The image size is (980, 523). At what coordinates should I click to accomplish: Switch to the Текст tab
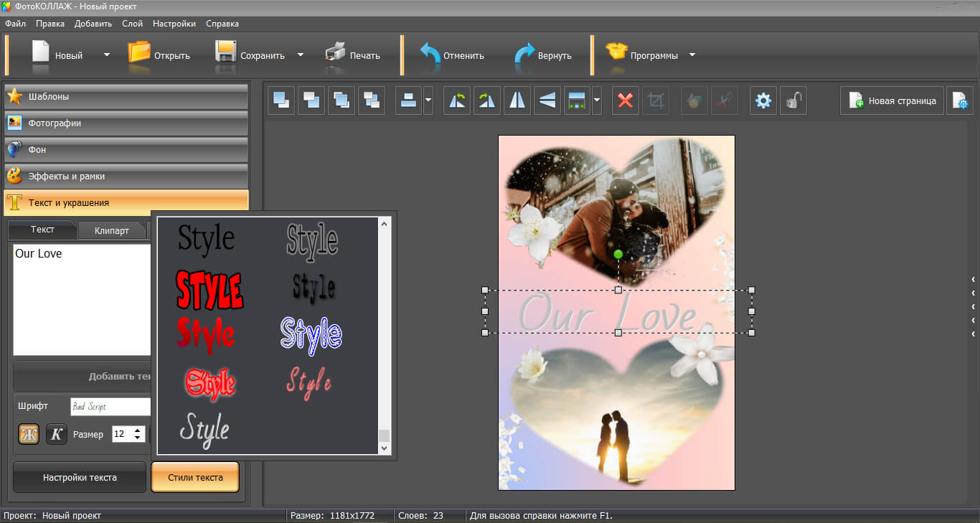(42, 230)
